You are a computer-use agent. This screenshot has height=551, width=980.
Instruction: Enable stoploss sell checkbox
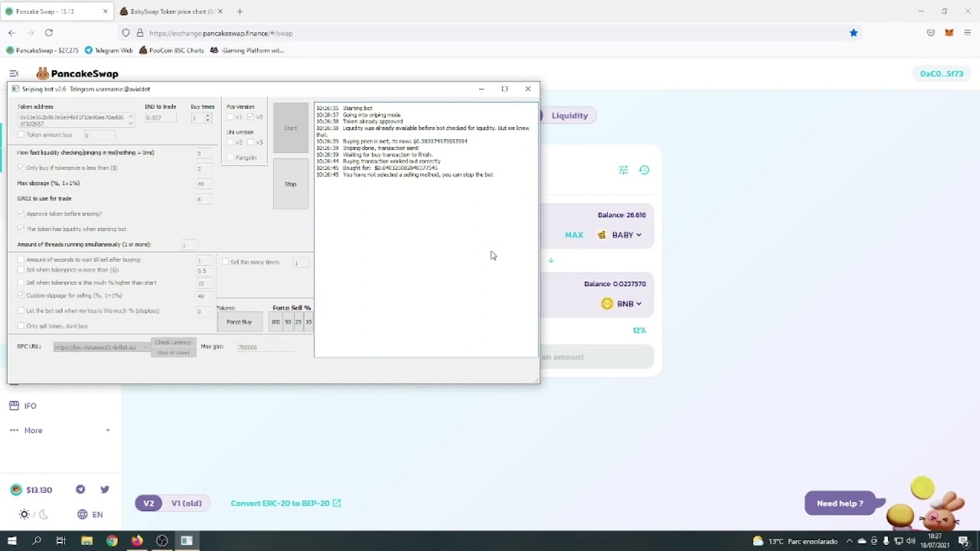coord(21,311)
